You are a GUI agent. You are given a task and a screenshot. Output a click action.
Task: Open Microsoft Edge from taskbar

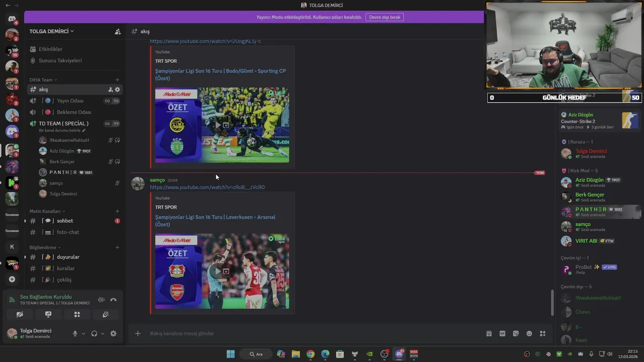coord(325,354)
